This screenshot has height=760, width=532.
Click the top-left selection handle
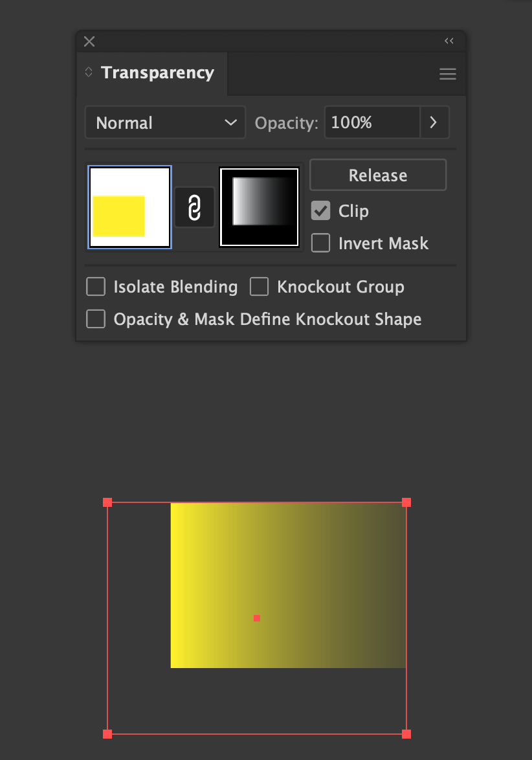(107, 502)
